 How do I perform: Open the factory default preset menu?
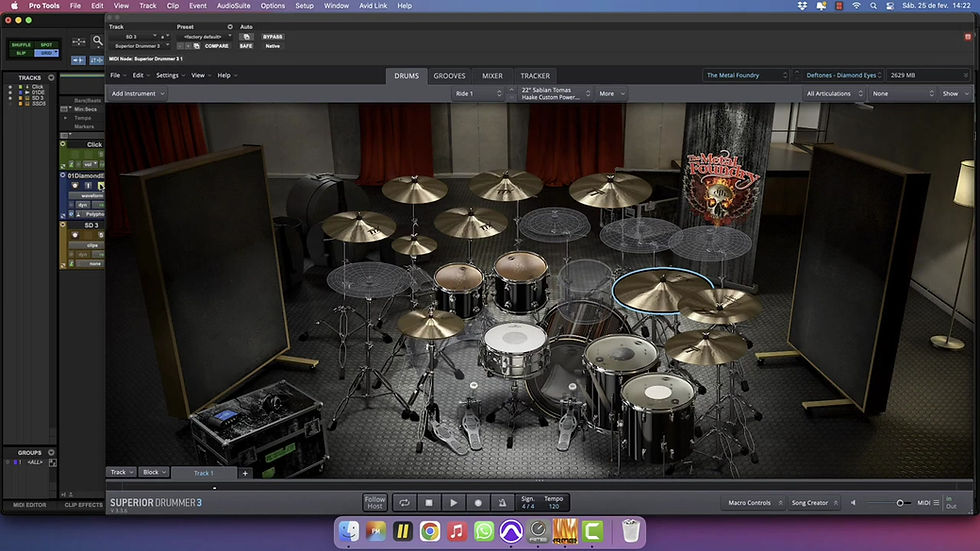pos(204,37)
